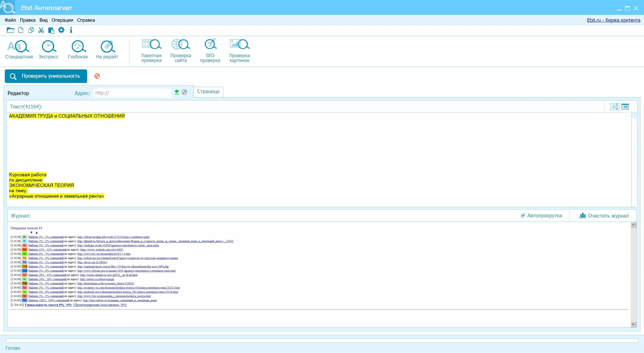Click the highlighted text ЭКОНОМИЧЕСКАЯ ТЕОРИЯ
The height and width of the screenshot is (353, 644).
point(42,185)
